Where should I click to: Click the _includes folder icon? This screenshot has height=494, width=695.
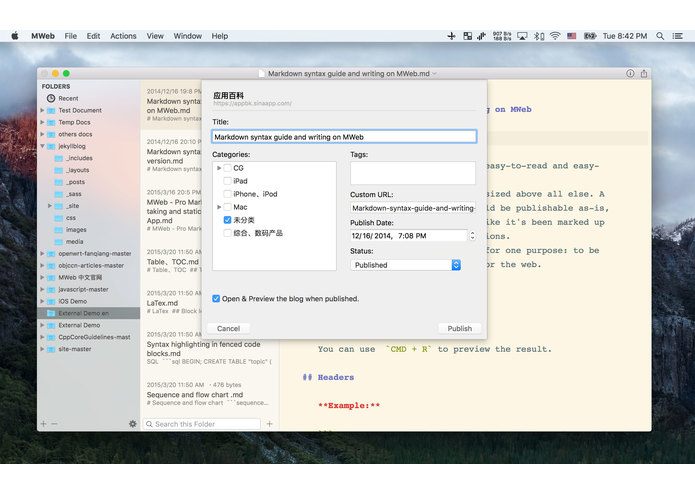click(59, 158)
